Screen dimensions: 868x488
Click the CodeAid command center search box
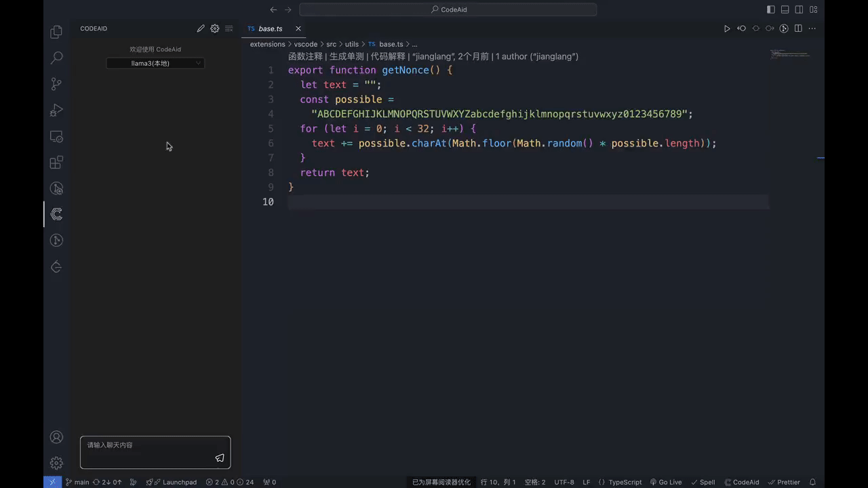click(448, 9)
